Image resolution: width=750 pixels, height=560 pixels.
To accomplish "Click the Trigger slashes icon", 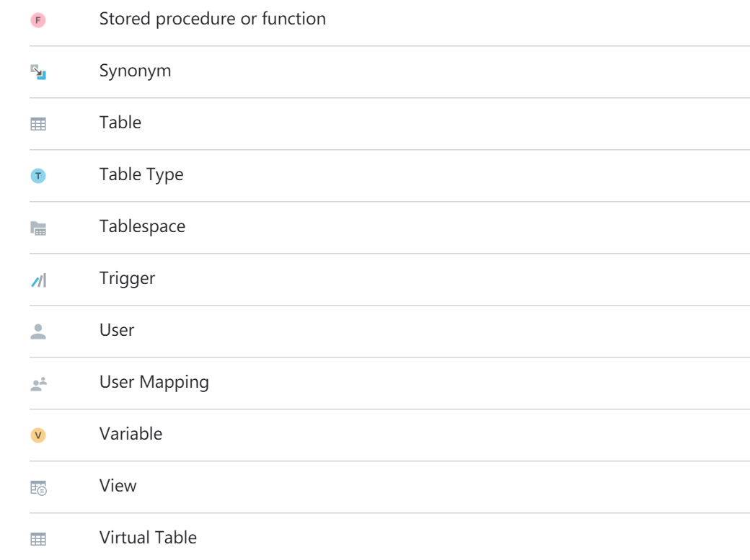I will [39, 280].
